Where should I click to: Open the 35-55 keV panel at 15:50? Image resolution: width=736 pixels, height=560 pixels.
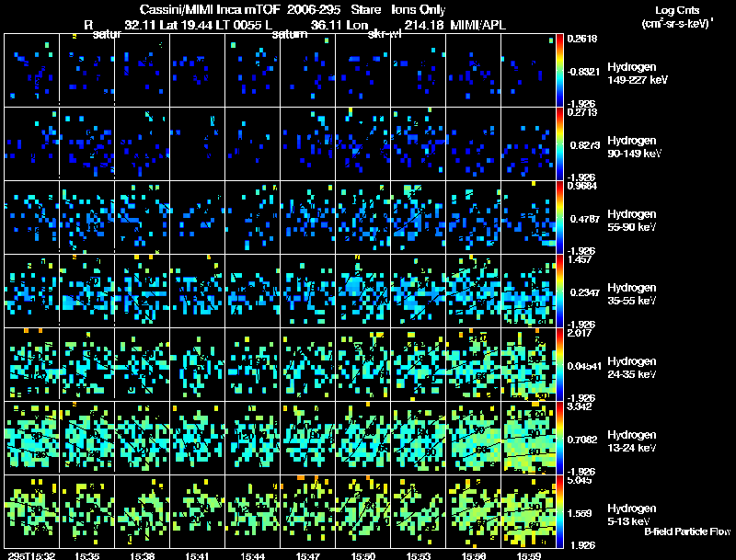[x=362, y=291]
